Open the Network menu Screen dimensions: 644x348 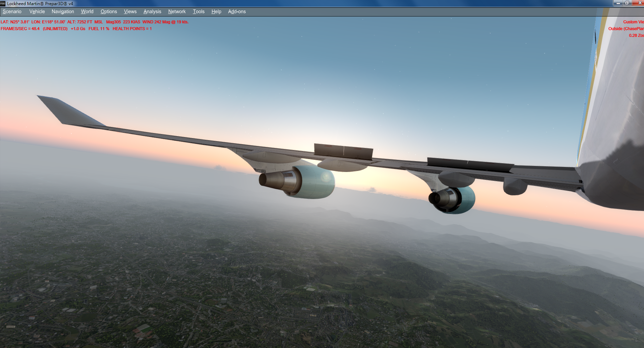click(x=176, y=11)
